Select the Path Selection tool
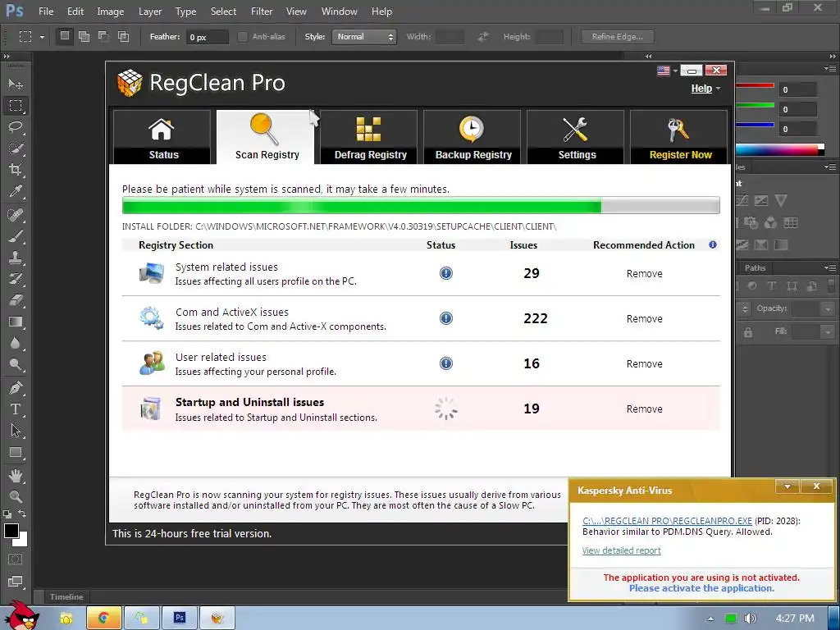The height and width of the screenshot is (630, 840). tap(16, 431)
